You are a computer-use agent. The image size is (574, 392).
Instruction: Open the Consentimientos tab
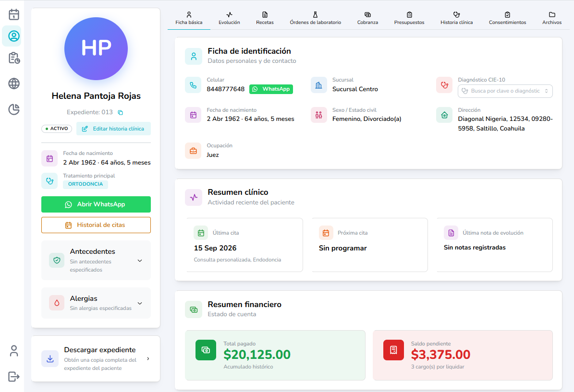(x=507, y=18)
